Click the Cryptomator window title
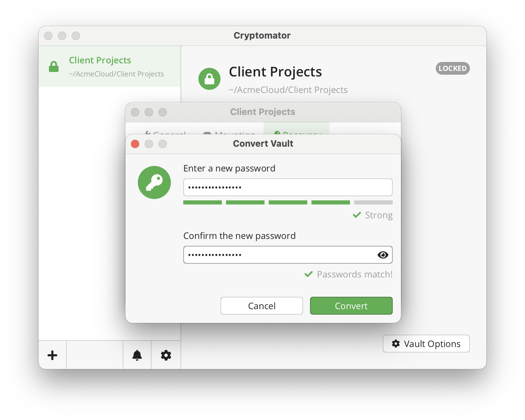The height and width of the screenshot is (420, 525). click(262, 35)
